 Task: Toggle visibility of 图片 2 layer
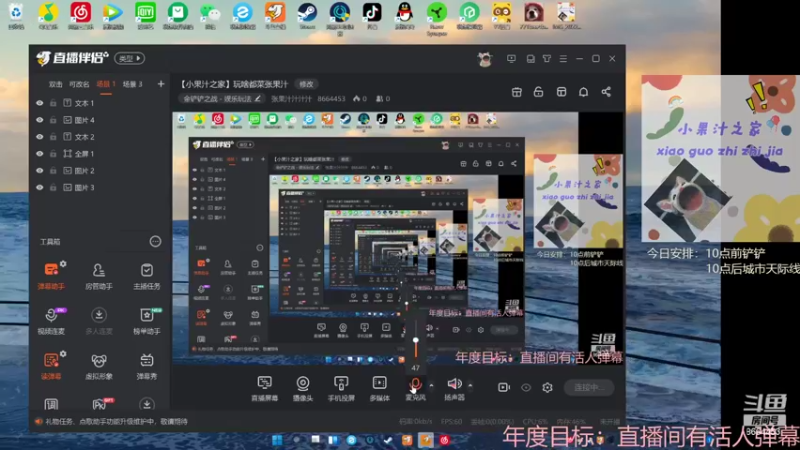(x=40, y=170)
